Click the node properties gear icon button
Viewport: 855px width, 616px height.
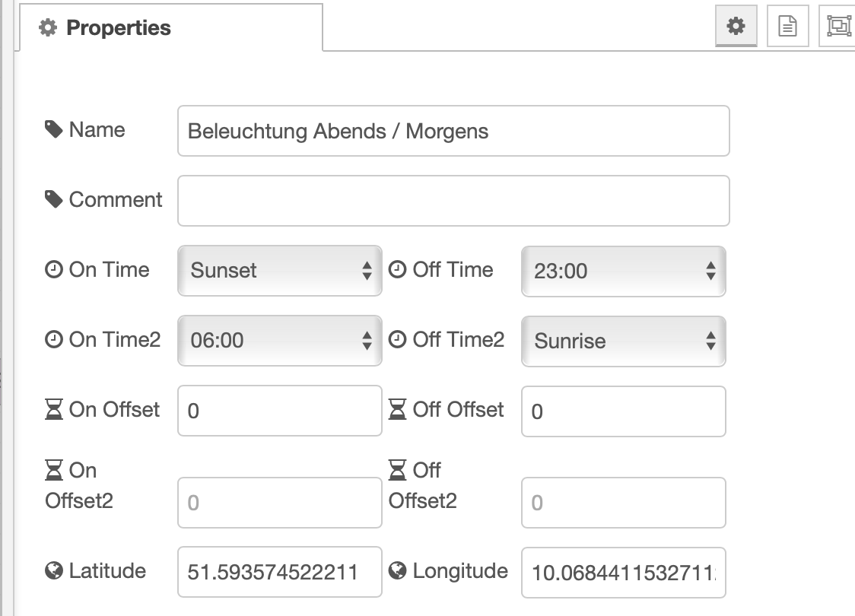736,27
